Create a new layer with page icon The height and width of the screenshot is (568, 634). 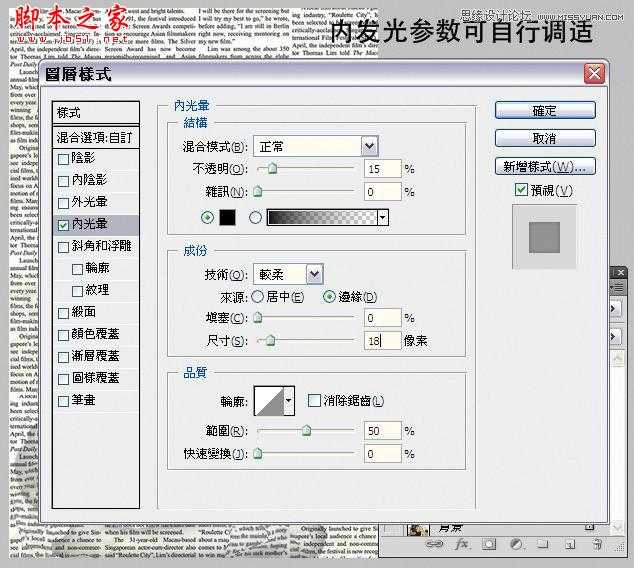point(570,545)
